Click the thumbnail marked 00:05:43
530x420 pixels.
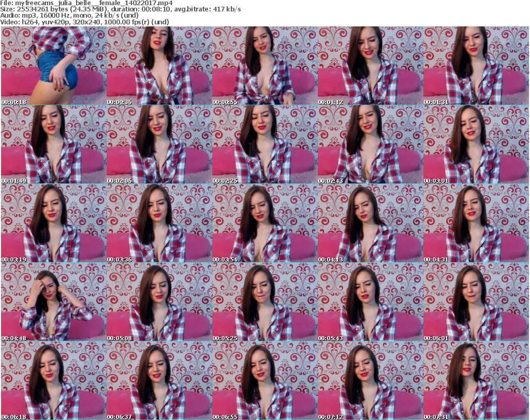370,302
